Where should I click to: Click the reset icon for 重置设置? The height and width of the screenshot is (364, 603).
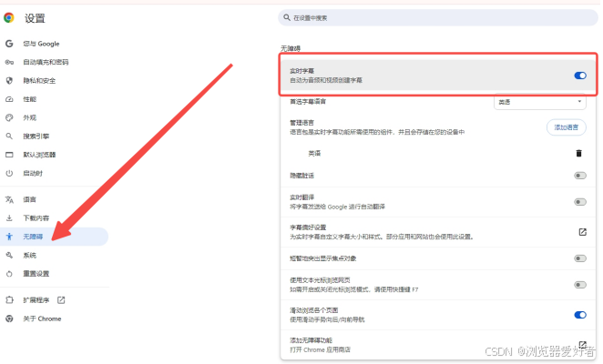(x=9, y=274)
